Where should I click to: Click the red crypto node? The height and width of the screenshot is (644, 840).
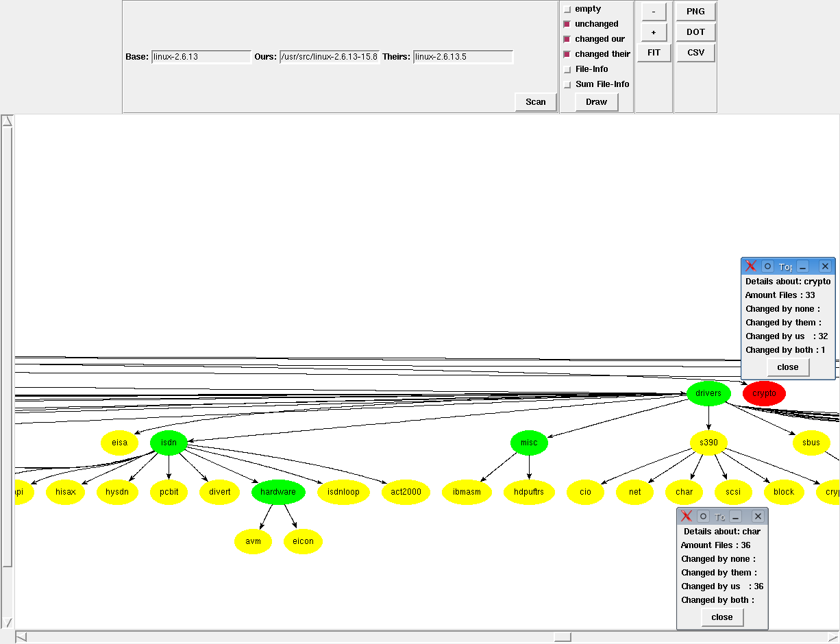pyautogui.click(x=764, y=394)
